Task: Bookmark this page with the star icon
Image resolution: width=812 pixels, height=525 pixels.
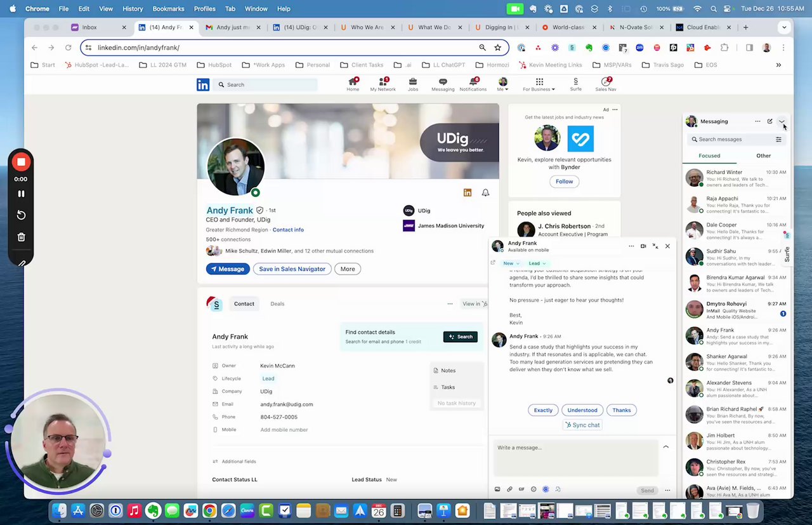Action: point(497,48)
